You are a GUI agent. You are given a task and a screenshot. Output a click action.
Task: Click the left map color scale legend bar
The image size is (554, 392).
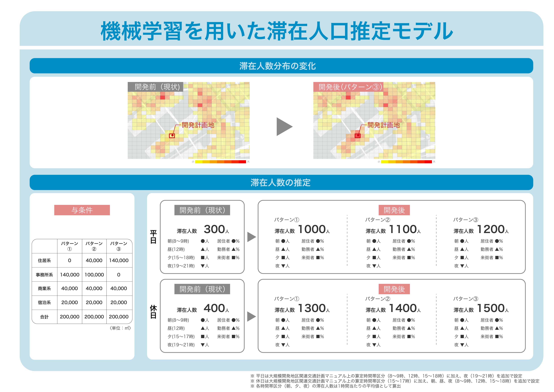coord(220,162)
